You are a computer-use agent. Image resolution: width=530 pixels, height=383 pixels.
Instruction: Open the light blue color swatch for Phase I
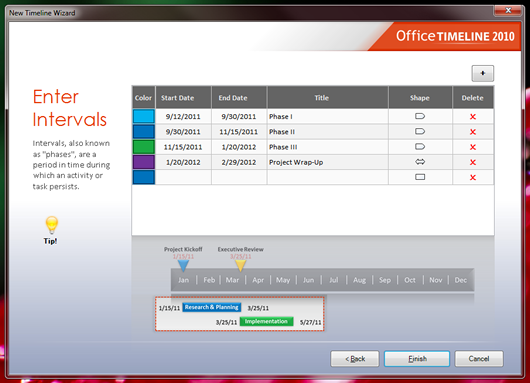pyautogui.click(x=144, y=116)
